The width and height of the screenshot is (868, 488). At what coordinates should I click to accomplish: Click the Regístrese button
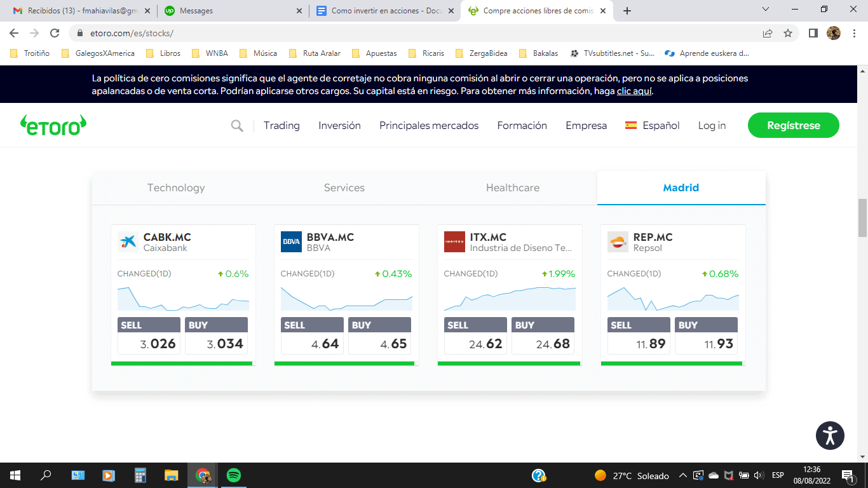pyautogui.click(x=794, y=125)
